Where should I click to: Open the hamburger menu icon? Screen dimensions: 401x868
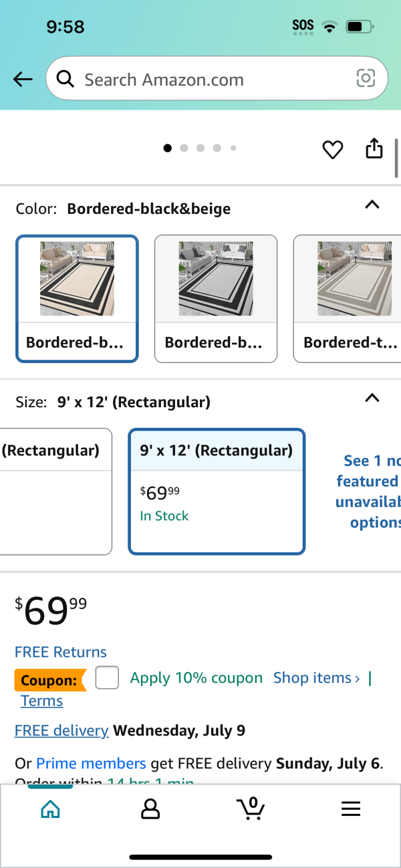click(x=351, y=809)
